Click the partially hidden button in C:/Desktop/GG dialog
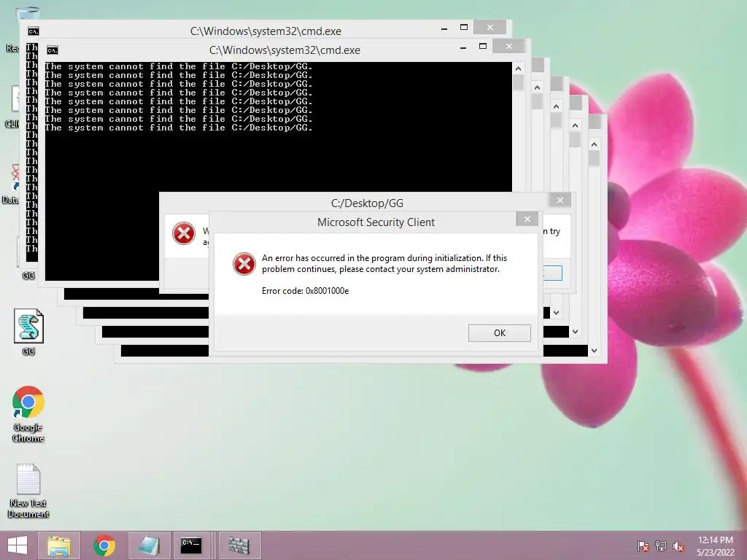Image resolution: width=747 pixels, height=560 pixels. (x=553, y=273)
